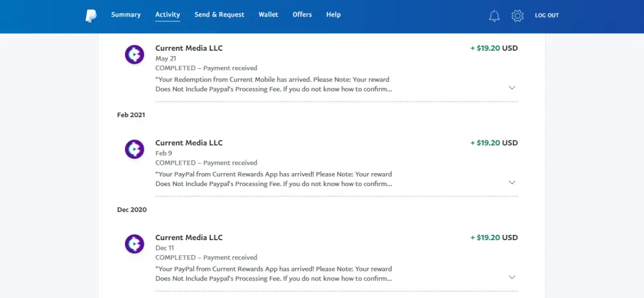Click Current Media logo for Dec 11 payment
Image resolution: width=644 pixels, height=298 pixels.
[134, 244]
